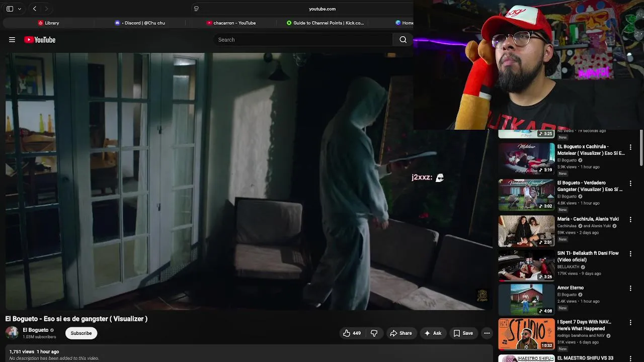Go to the YouTube home logo

coord(40,40)
